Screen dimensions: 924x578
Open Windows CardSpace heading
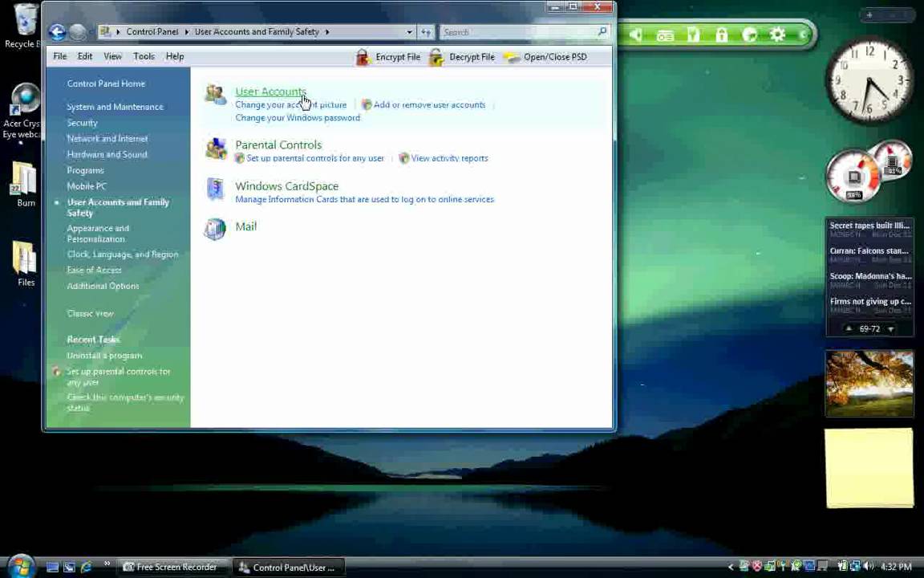[x=287, y=186]
